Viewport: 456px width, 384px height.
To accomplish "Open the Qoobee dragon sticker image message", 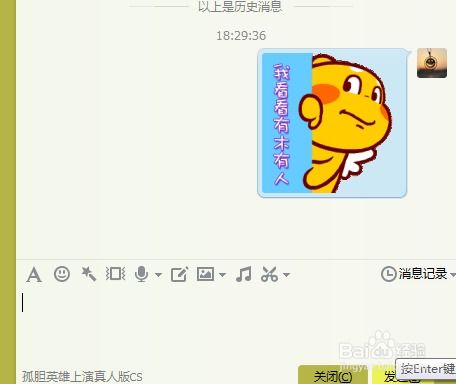I will coord(332,123).
